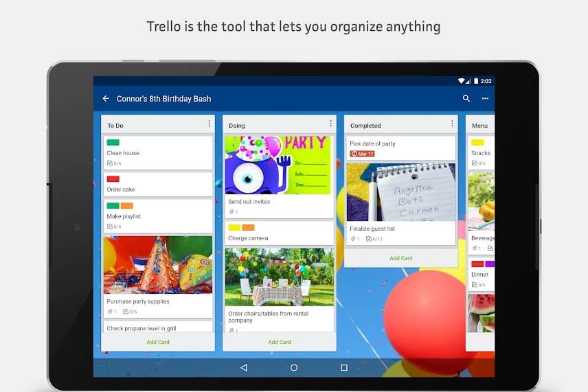Viewport: 588px width, 392px height.
Task: Tap the back arrow in the board header
Action: coord(106,99)
